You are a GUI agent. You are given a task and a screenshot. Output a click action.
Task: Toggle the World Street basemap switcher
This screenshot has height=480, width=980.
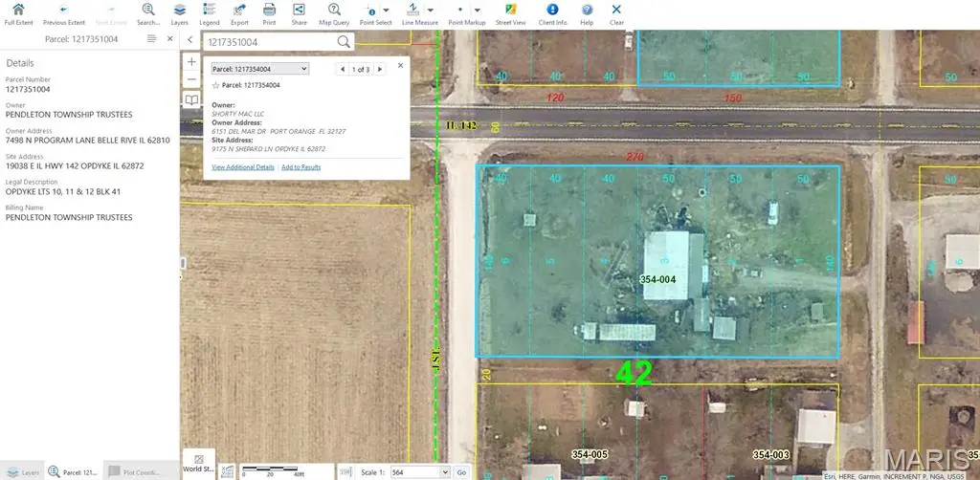click(x=198, y=463)
